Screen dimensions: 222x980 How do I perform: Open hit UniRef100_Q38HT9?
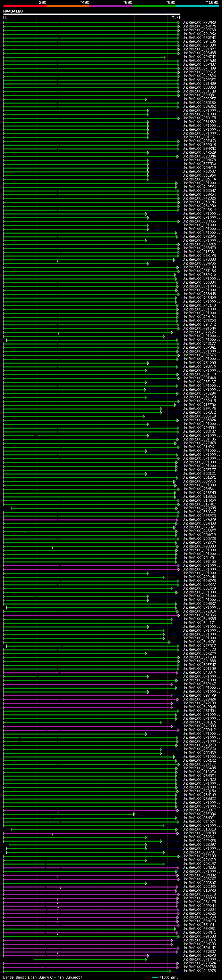pyautogui.click(x=199, y=248)
